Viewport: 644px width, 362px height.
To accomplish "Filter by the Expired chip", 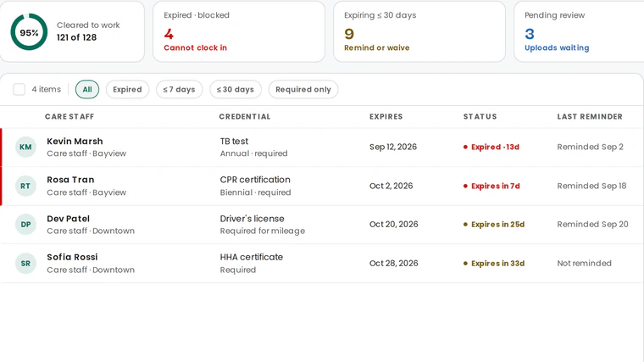I will click(x=127, y=89).
